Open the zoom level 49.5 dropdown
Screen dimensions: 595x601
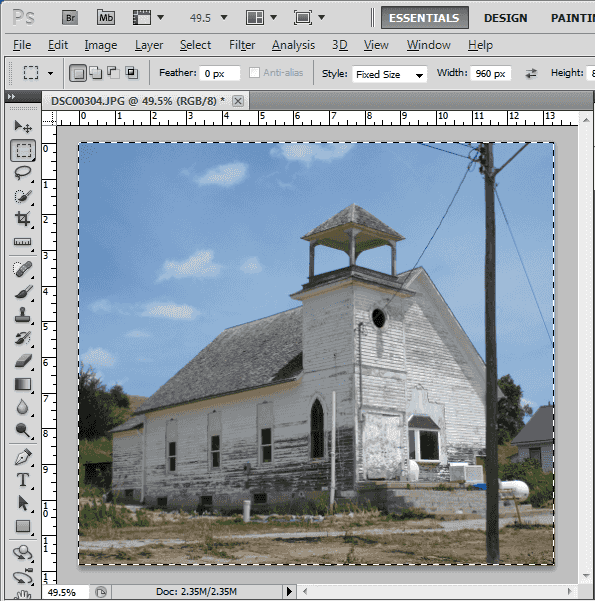(x=224, y=18)
